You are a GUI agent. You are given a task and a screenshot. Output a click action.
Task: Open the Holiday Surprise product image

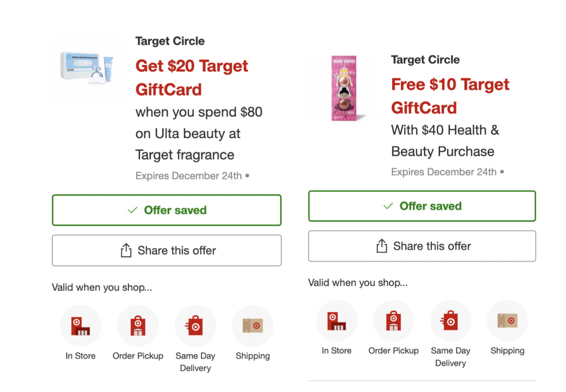344,88
